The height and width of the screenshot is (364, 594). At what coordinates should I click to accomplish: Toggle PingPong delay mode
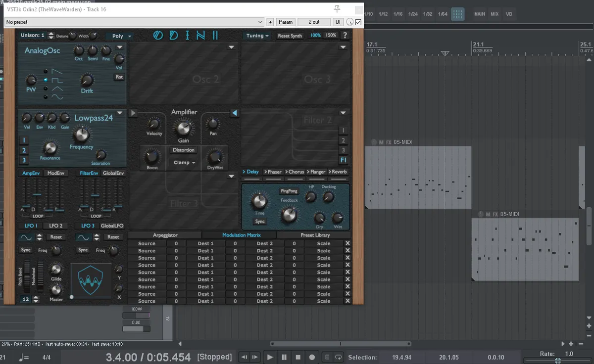[289, 191]
